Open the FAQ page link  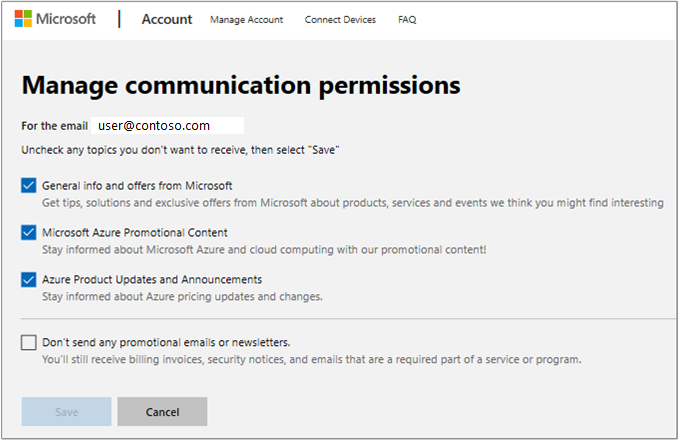pyautogui.click(x=407, y=20)
